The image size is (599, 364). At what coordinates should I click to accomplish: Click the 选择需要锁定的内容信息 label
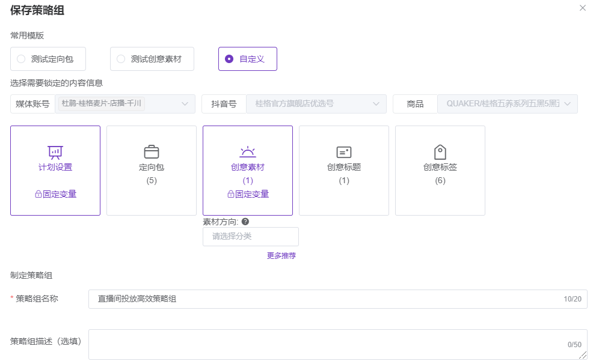coord(57,83)
